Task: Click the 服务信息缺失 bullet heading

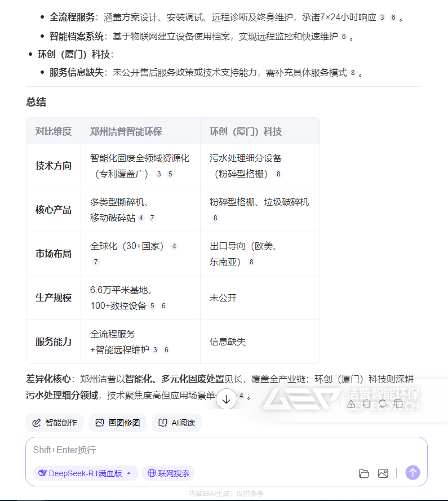Action: coord(77,72)
